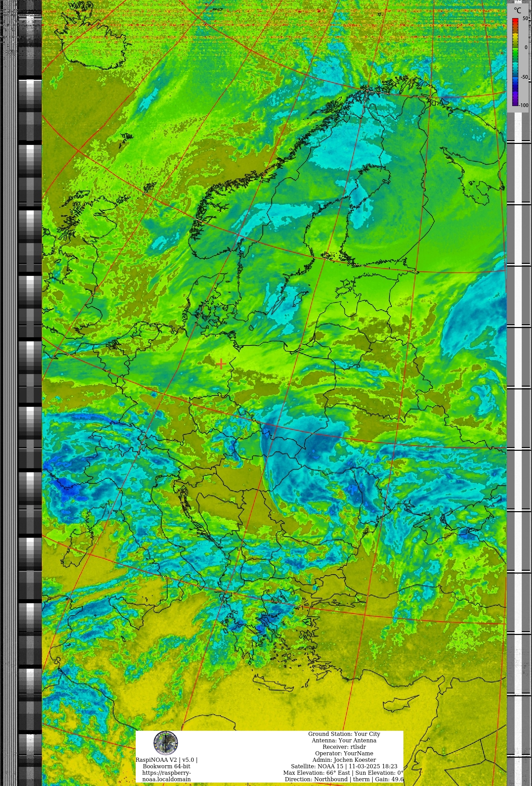Click the -100 label on the temperature scale
Screen dimensions: 532x786
[x=524, y=105]
